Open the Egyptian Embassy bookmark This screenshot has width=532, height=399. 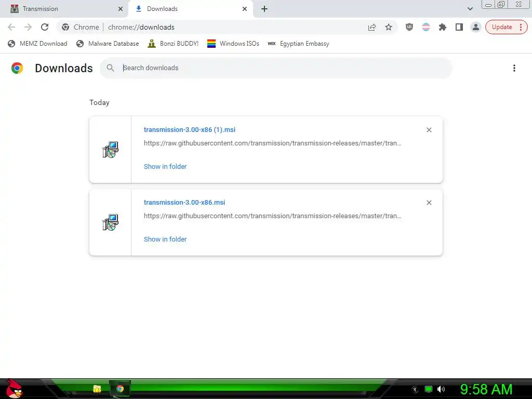click(x=298, y=44)
